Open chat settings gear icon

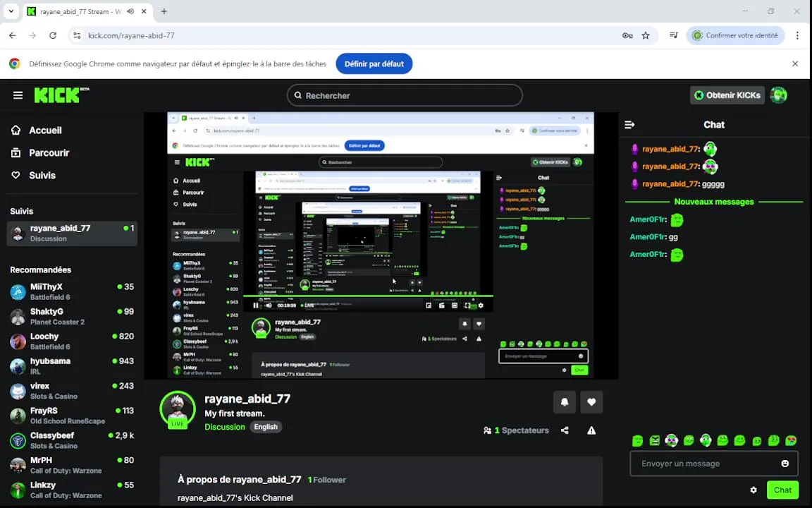pos(753,490)
